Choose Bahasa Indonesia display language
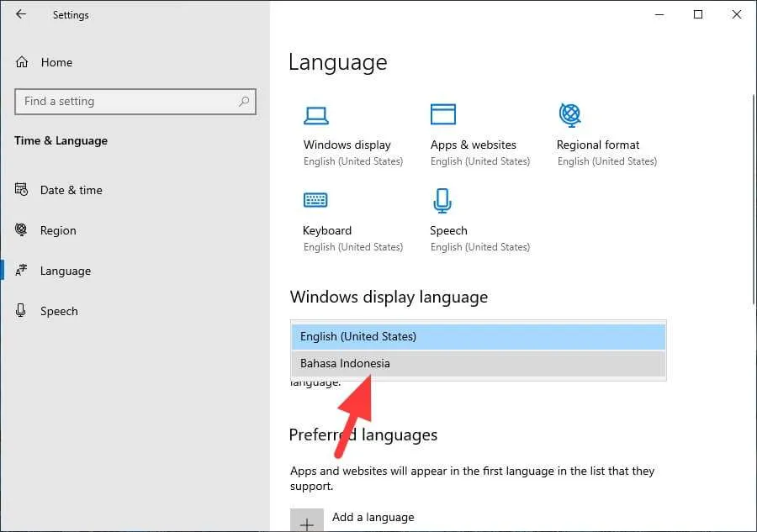This screenshot has width=757, height=532. [479, 364]
